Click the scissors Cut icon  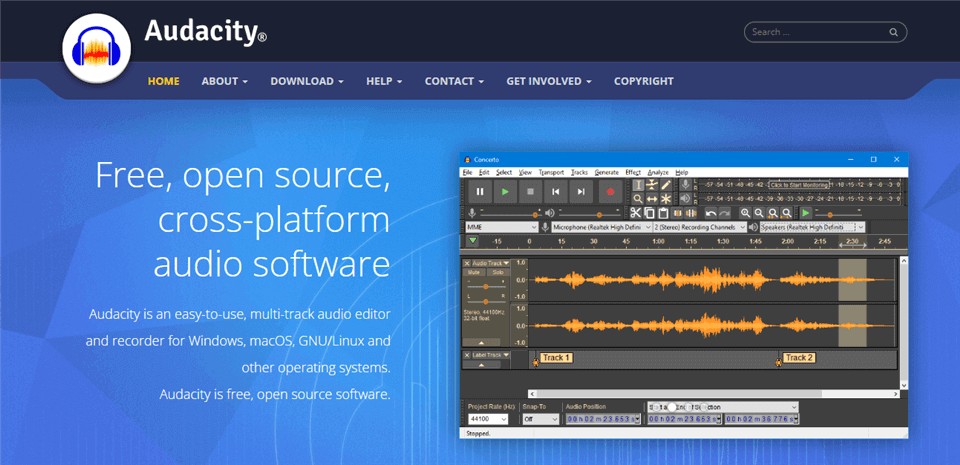point(636,213)
